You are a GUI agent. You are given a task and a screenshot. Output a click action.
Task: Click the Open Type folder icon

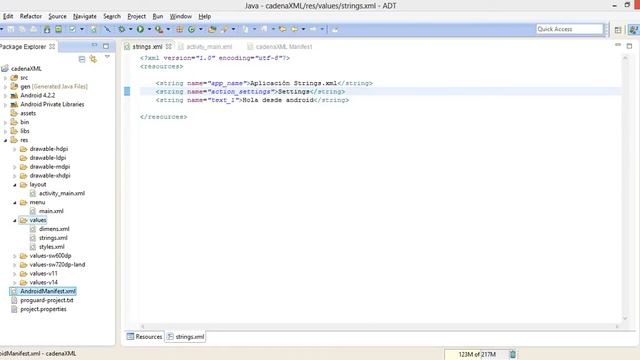(x=212, y=29)
